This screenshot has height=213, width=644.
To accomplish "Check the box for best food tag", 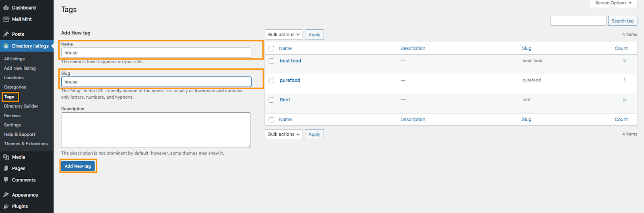I will coord(271,61).
